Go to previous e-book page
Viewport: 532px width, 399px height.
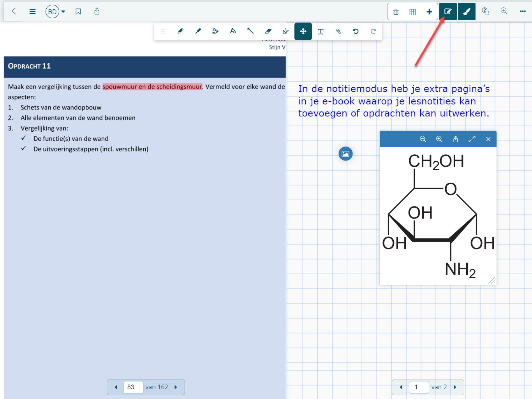coord(116,387)
